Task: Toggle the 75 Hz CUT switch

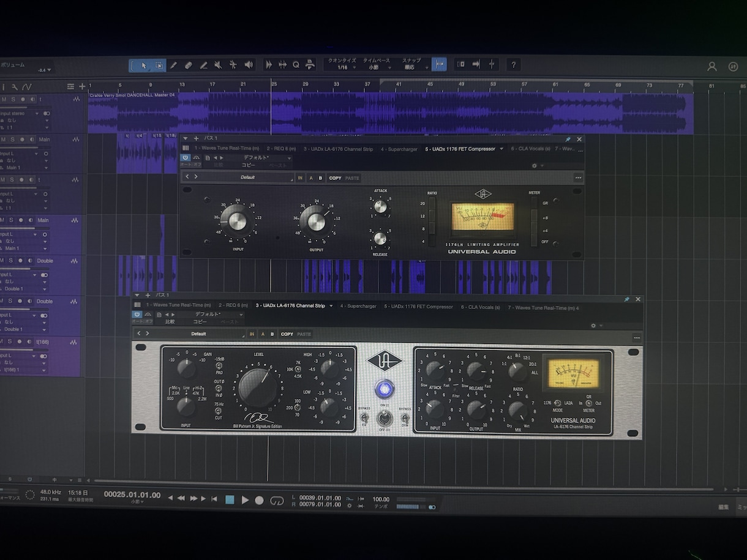Action: (x=219, y=411)
